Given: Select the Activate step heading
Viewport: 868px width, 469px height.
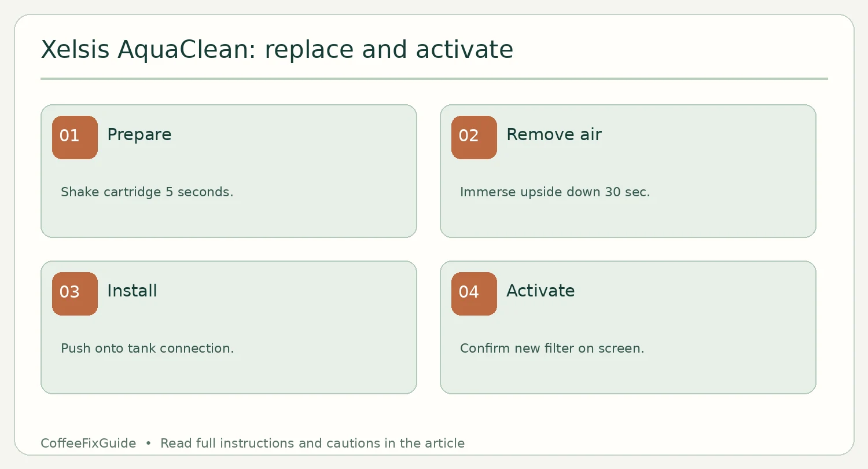Looking at the screenshot, I should pyautogui.click(x=540, y=291).
